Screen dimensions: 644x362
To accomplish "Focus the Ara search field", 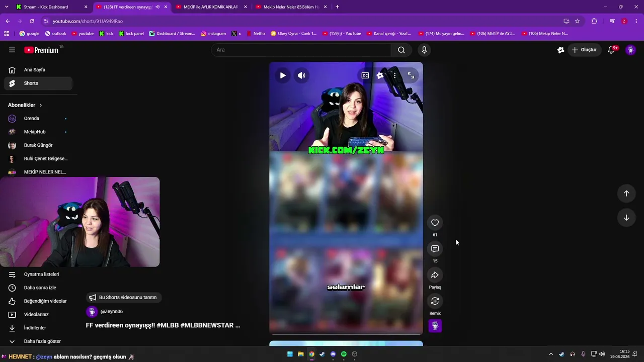I will pos(301,50).
